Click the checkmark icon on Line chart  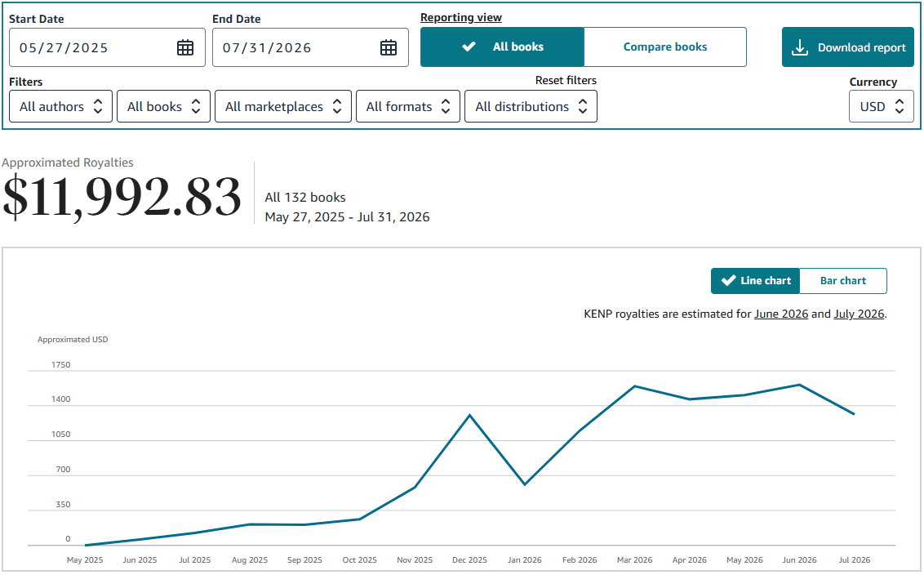tap(728, 281)
